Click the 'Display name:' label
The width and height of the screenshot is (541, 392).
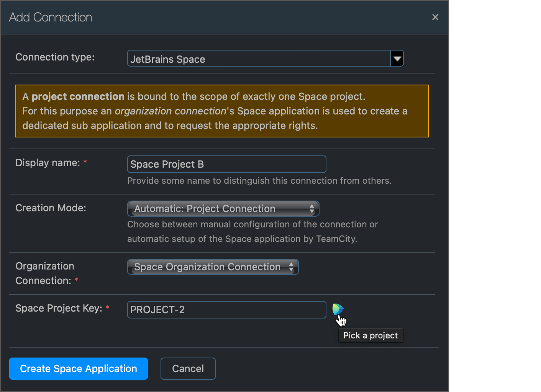pos(48,163)
